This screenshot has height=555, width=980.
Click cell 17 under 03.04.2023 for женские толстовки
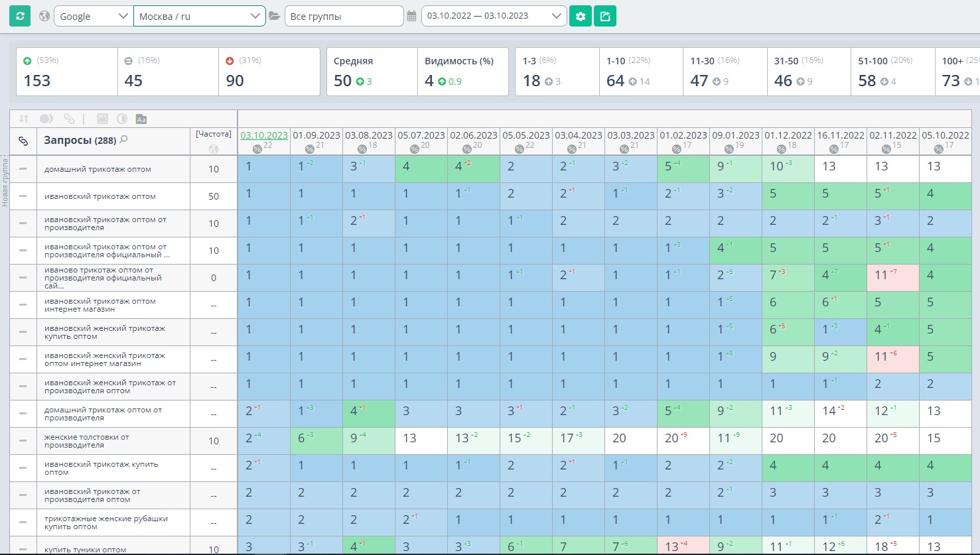point(579,441)
